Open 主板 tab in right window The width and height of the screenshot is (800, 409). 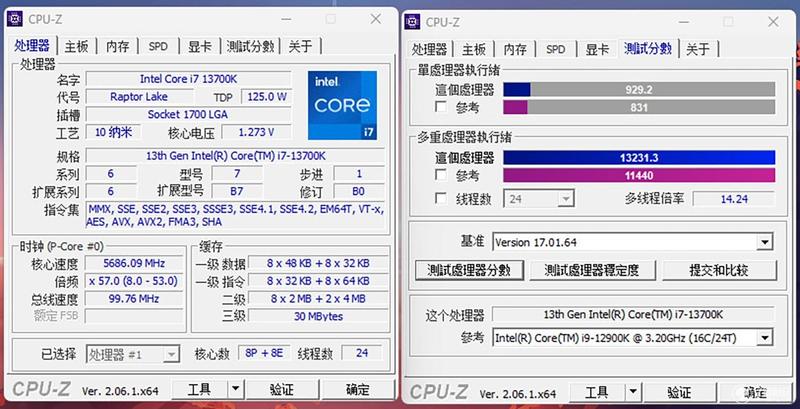click(474, 49)
